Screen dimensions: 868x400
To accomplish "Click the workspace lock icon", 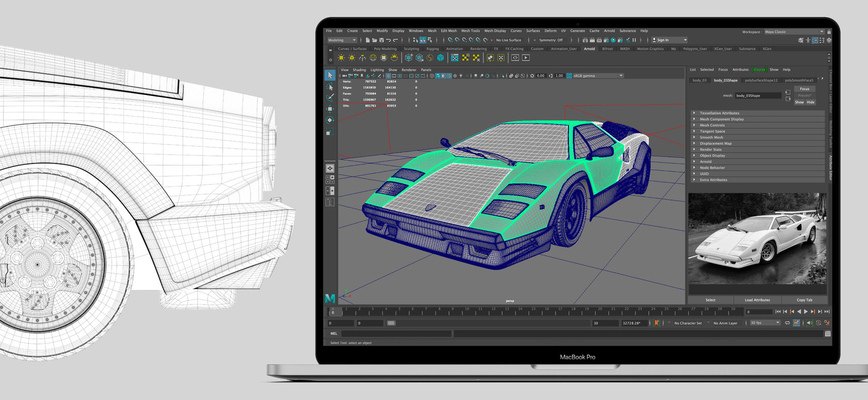I will click(829, 32).
